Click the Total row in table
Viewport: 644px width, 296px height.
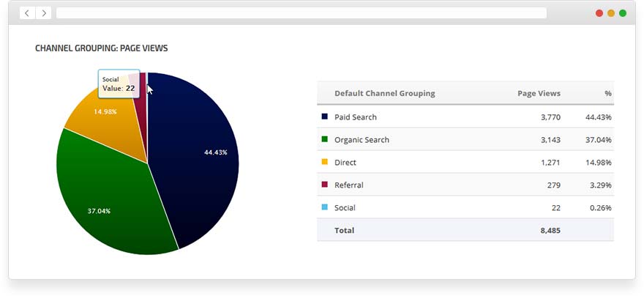tap(344, 230)
